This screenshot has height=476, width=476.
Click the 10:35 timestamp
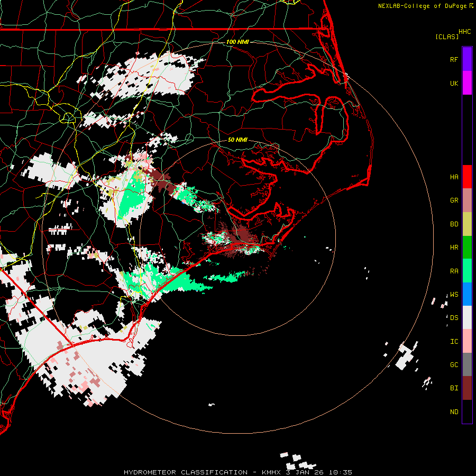click(341, 472)
